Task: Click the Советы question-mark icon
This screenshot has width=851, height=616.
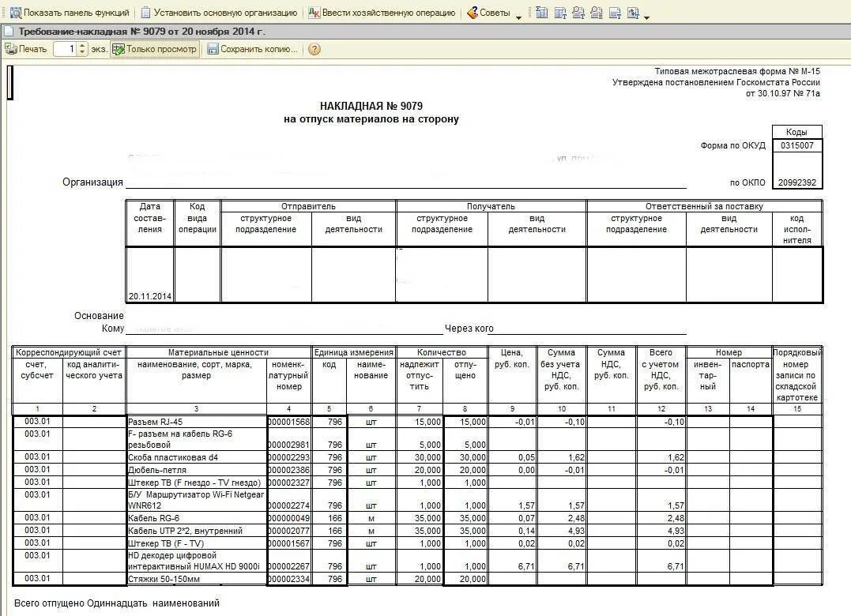Action: (x=473, y=13)
